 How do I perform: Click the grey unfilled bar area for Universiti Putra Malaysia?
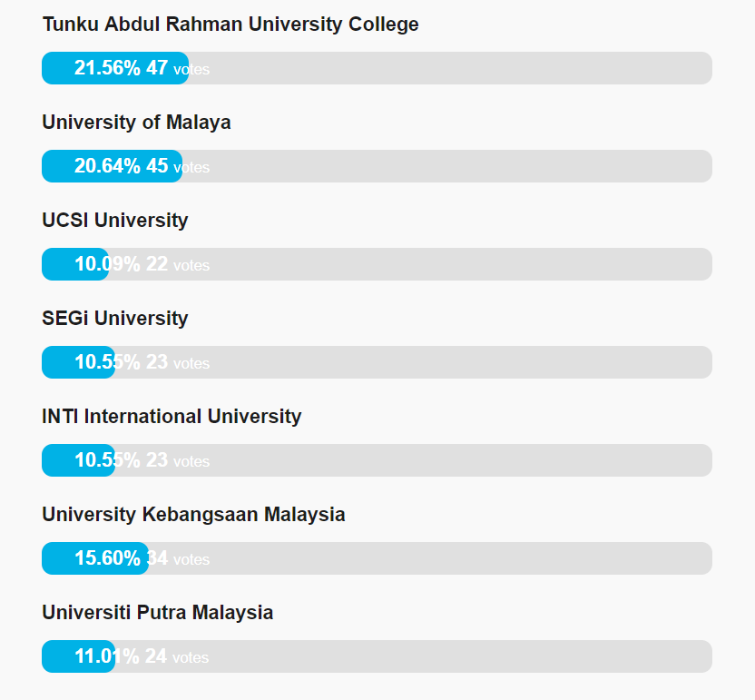tap(454, 656)
